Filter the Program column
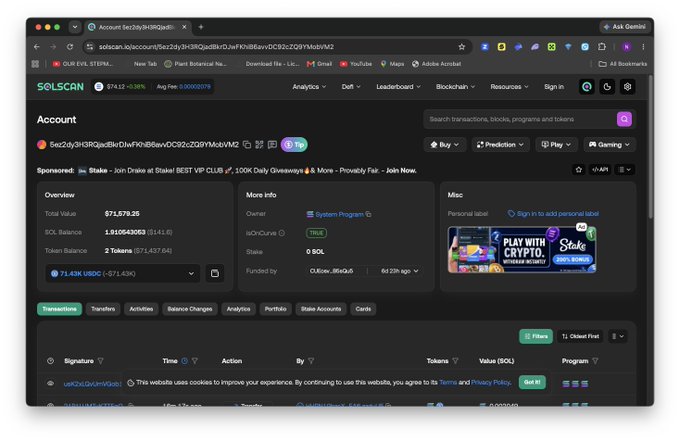This screenshot has width=680, height=441. (595, 361)
